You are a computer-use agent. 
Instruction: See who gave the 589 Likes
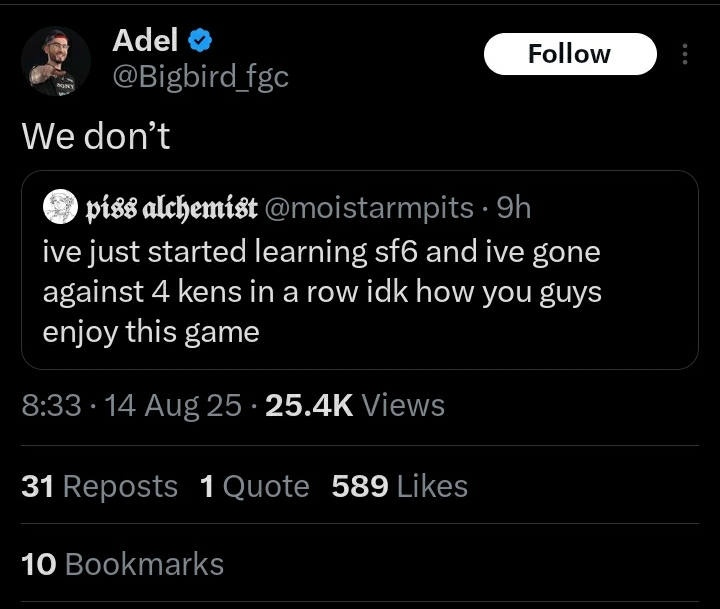(399, 486)
